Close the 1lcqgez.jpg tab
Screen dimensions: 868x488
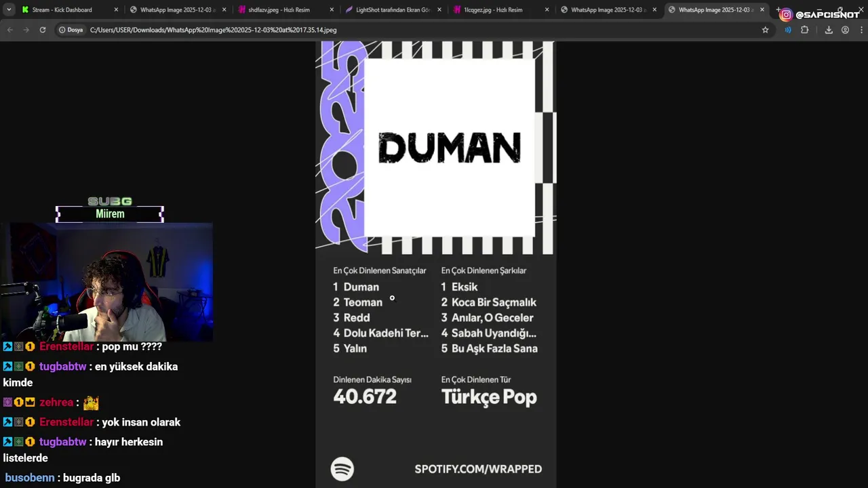pyautogui.click(x=547, y=9)
